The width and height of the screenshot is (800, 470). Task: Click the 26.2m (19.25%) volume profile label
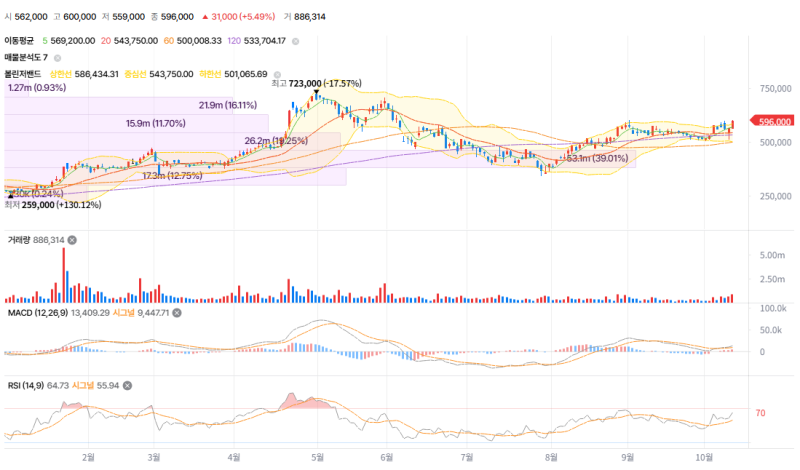pos(276,140)
